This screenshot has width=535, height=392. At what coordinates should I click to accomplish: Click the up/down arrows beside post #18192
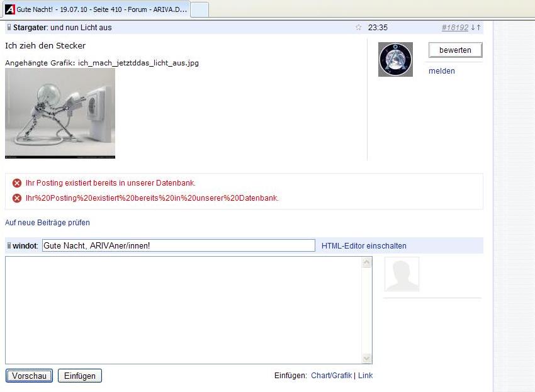click(476, 28)
